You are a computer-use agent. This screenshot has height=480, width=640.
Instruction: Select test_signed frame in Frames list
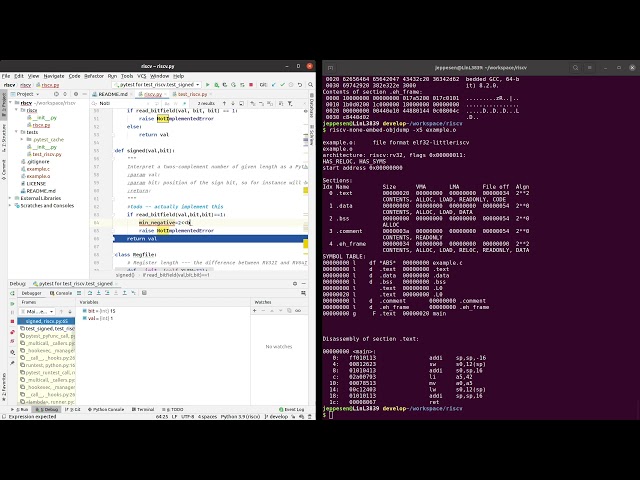pyautogui.click(x=47, y=329)
